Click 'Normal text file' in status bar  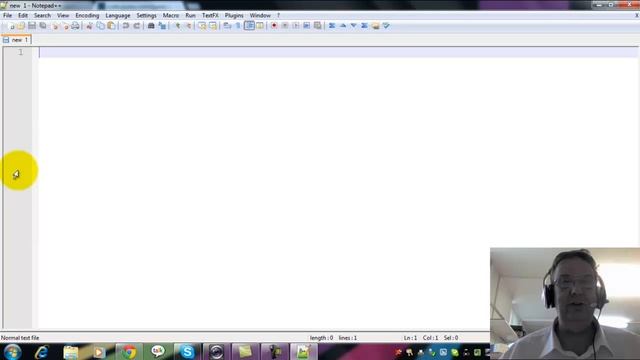pyautogui.click(x=20, y=338)
